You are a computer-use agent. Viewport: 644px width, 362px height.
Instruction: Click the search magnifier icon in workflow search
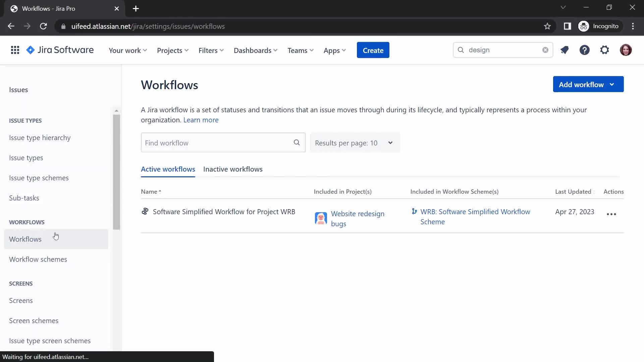pyautogui.click(x=297, y=142)
